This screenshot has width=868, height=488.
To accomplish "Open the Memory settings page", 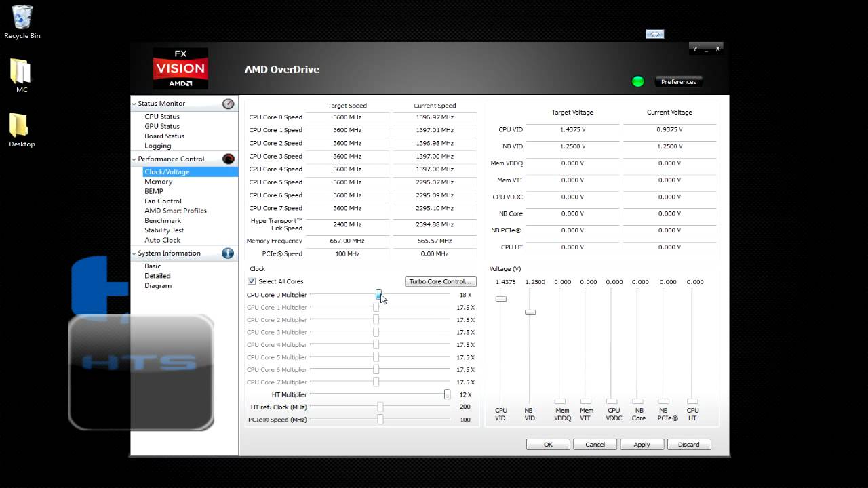I will [158, 182].
